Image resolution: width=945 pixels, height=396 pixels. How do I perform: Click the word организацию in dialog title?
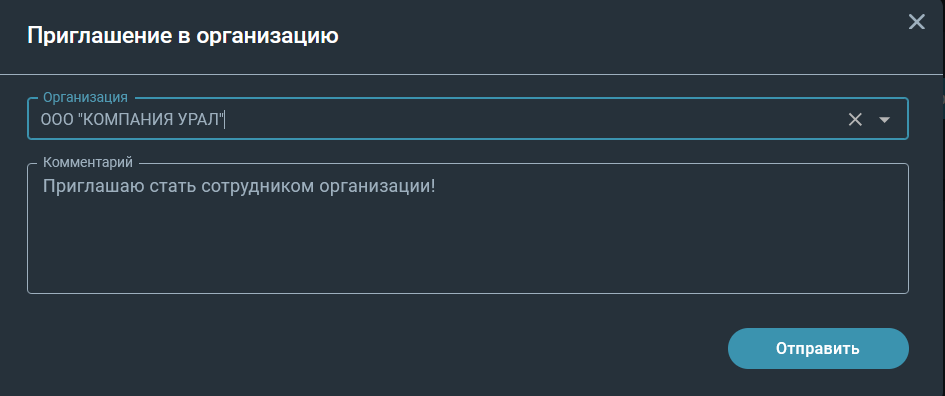[267, 36]
